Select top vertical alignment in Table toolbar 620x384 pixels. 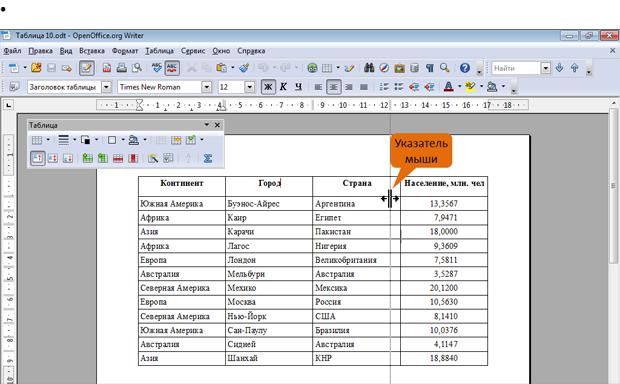coord(38,159)
